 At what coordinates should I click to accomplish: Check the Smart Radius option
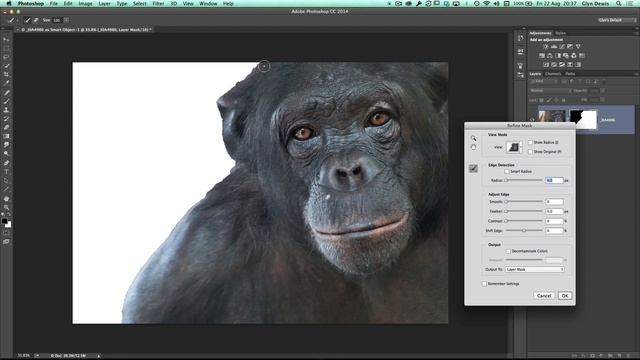(507, 172)
